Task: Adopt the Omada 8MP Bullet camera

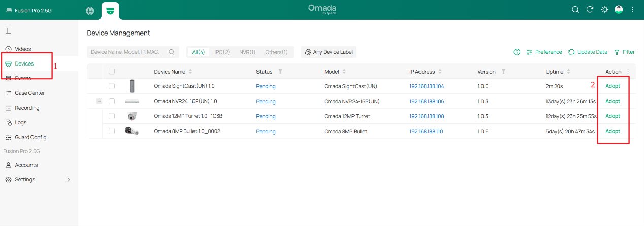Action: coord(613,131)
